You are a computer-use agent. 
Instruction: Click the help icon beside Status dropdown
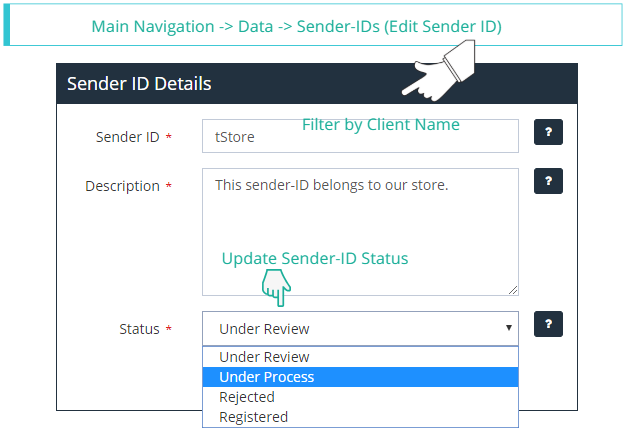point(548,324)
